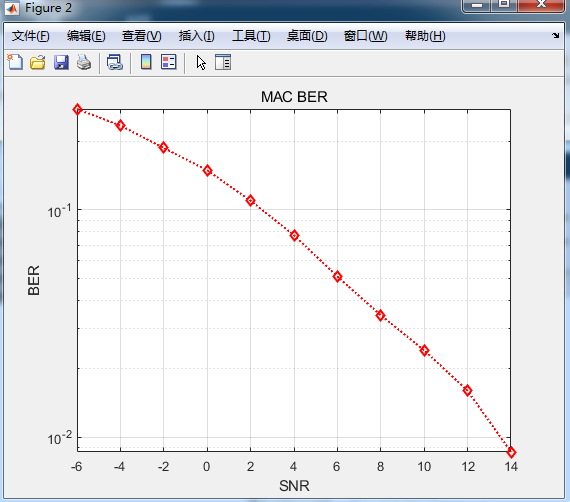Open the 插入(I) menu

tap(197, 36)
